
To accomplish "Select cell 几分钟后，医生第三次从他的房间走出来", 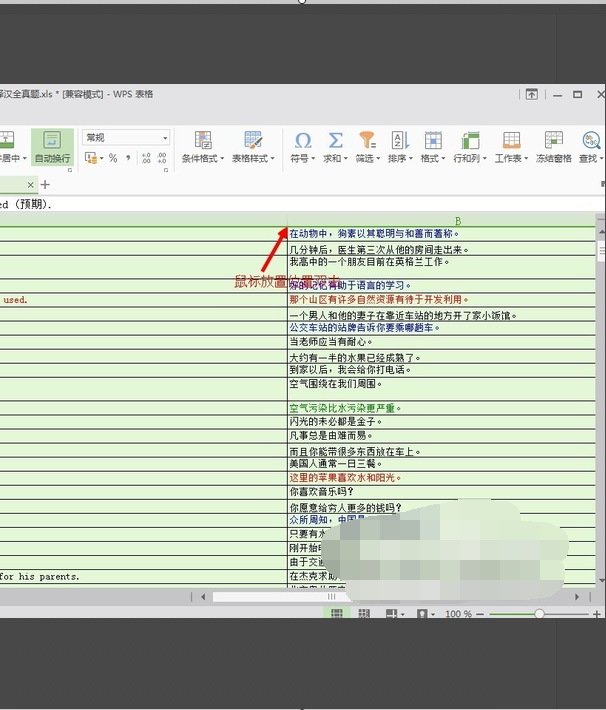I will tap(442, 249).
